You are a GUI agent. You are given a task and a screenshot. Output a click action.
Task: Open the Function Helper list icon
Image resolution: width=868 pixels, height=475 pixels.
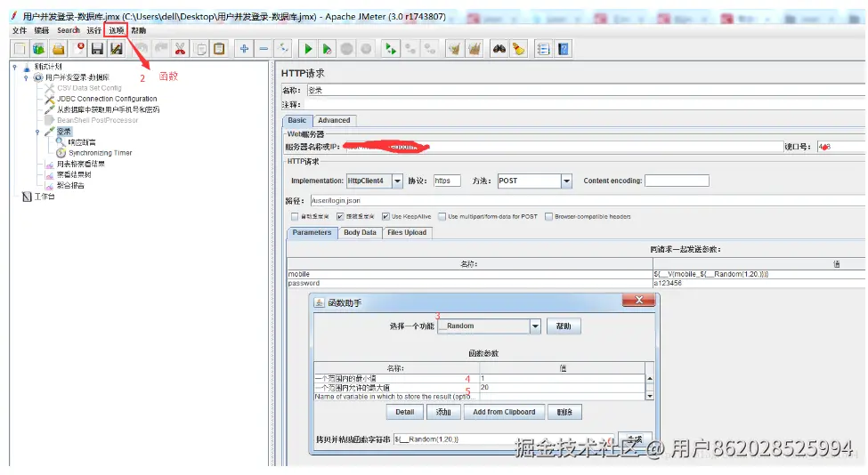tap(544, 49)
